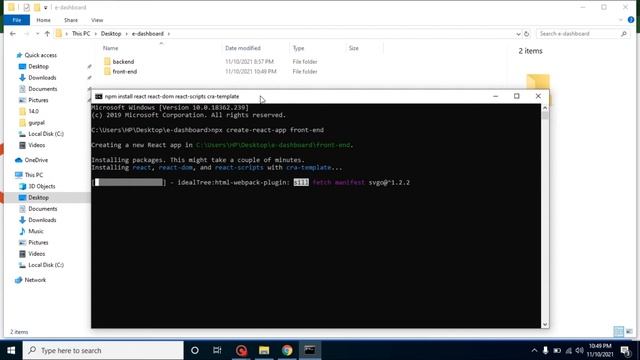Open the File tab in Explorer
Image resolution: width=640 pixels, height=360 pixels.
click(x=17, y=20)
